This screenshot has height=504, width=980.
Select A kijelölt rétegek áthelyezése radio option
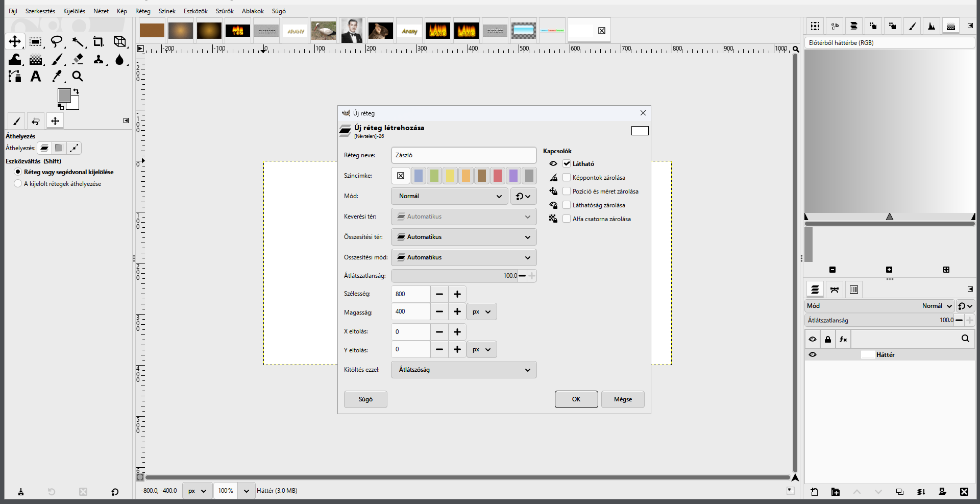[18, 184]
